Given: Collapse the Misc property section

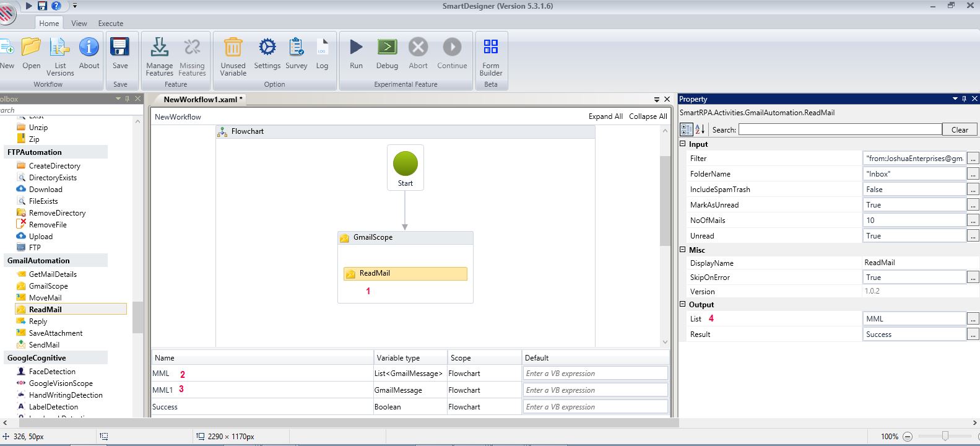Looking at the screenshot, I should [683, 250].
